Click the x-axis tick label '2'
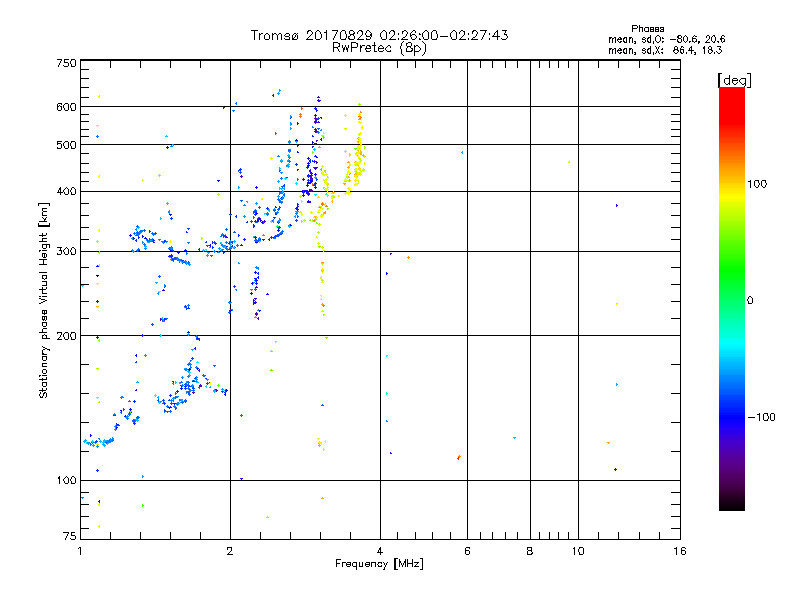Viewport: 800px width, 600px height. [230, 551]
